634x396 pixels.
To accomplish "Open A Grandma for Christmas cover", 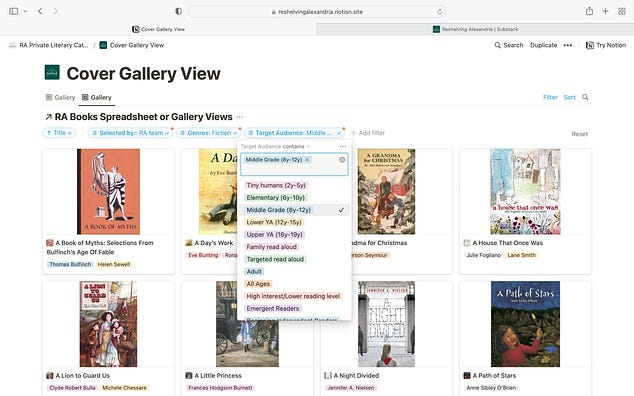I will tap(386, 191).
